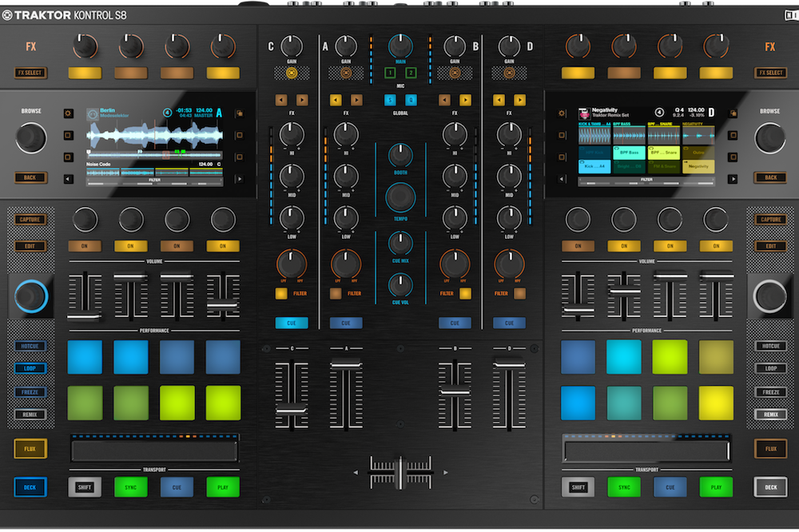Click the left arrow under the left display
Screen dimensions: 799x532
coord(68,178)
